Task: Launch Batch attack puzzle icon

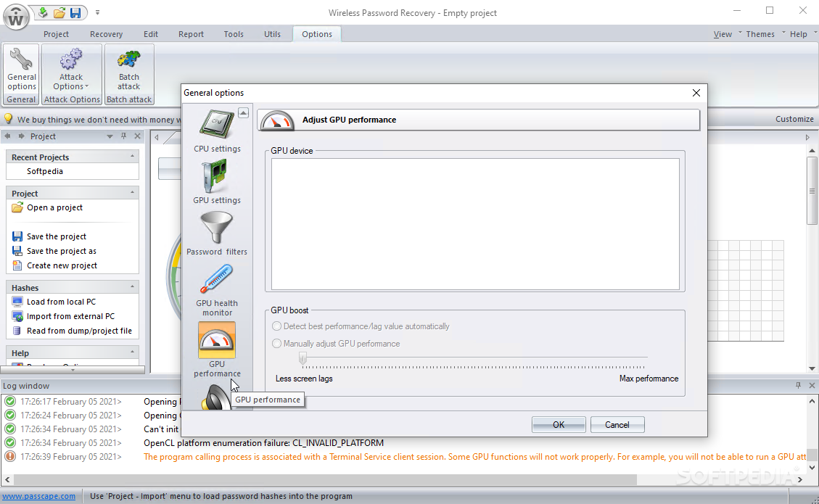Action: pos(128,59)
